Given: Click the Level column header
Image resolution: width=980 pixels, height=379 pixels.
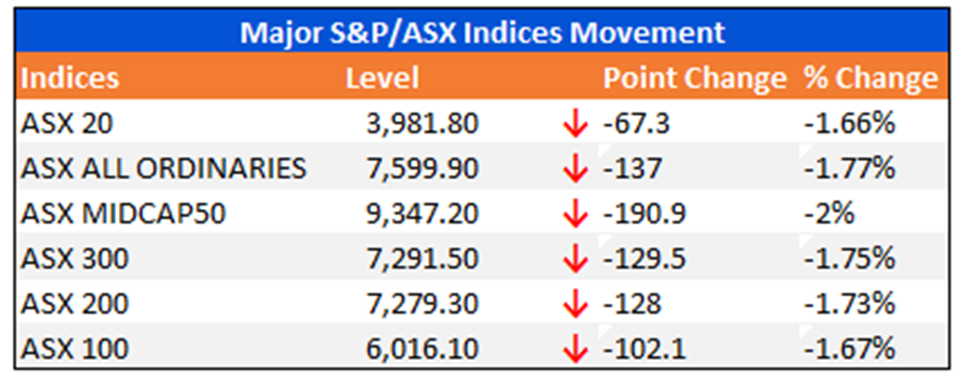Looking at the screenshot, I should pos(383,78).
